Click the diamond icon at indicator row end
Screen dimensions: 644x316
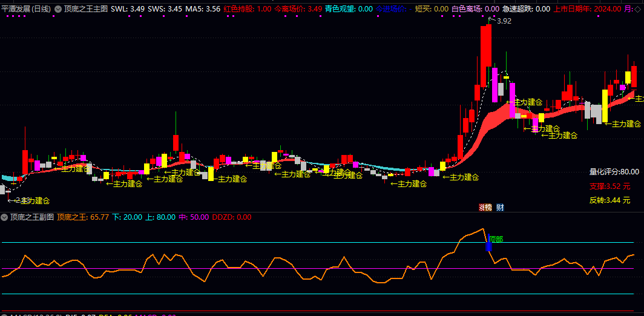coord(640,9)
